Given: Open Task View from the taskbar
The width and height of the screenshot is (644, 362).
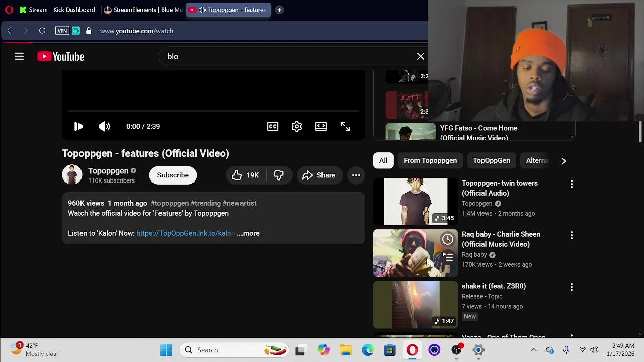Looking at the screenshot, I should [300, 350].
